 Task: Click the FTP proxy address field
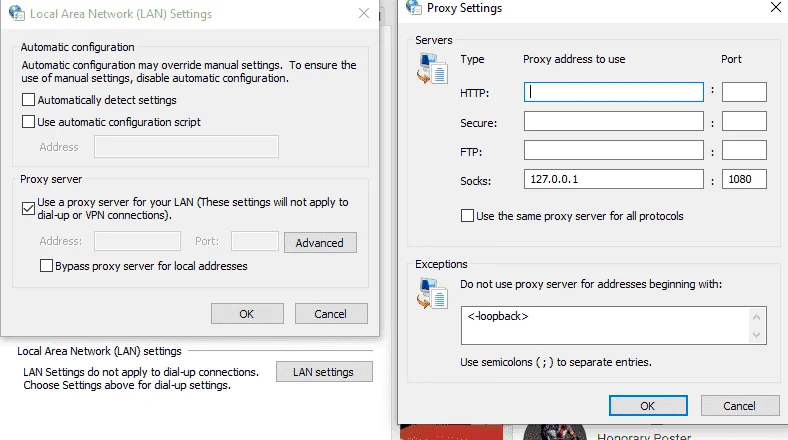[614, 150]
